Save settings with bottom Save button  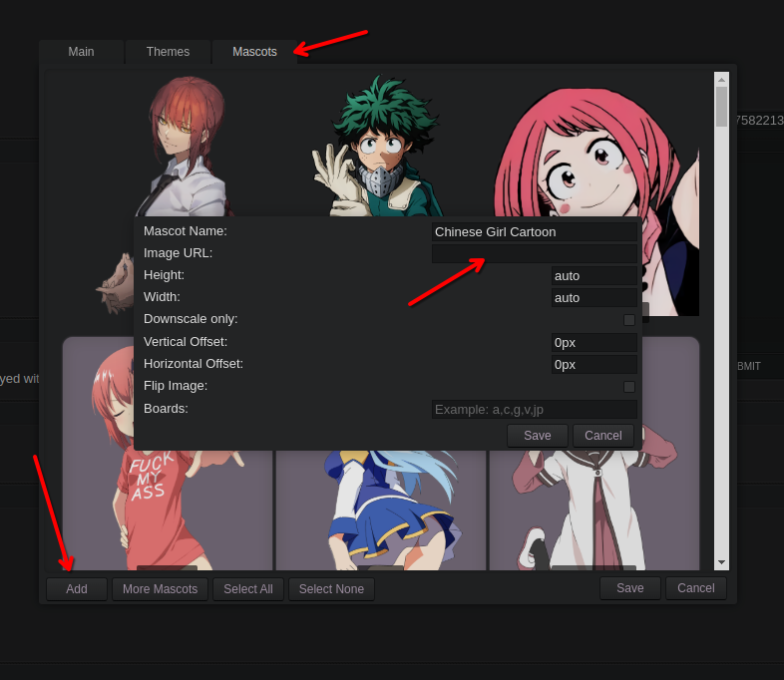pyautogui.click(x=630, y=588)
